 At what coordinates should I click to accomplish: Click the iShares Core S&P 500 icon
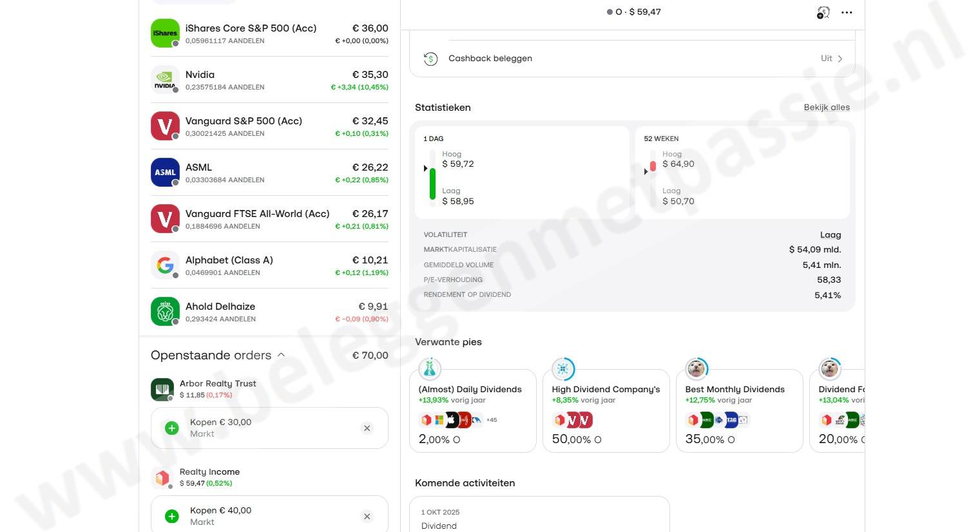click(165, 33)
